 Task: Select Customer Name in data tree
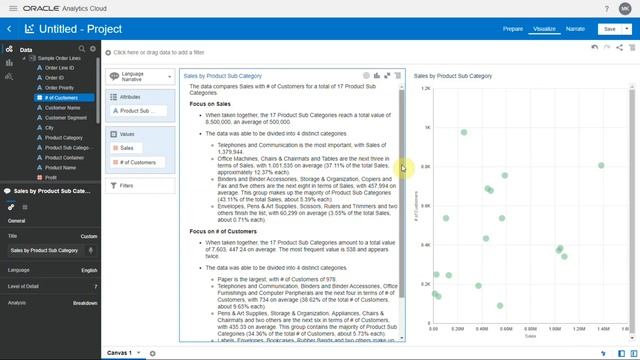point(62,108)
